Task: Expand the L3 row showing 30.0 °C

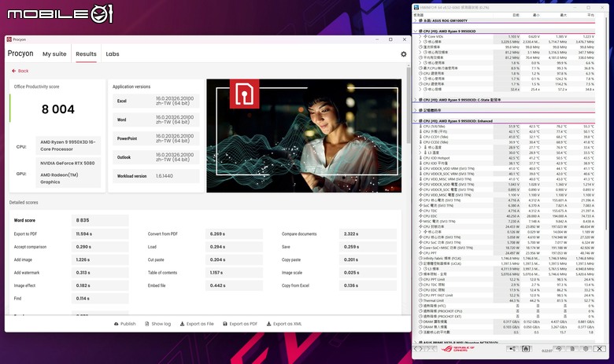Action: click(420, 153)
